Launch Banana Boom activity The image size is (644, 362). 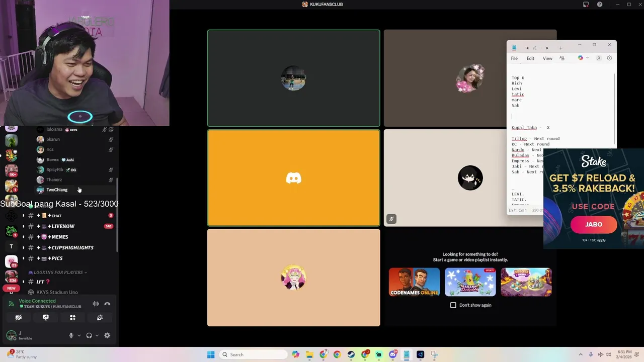pyautogui.click(x=470, y=282)
